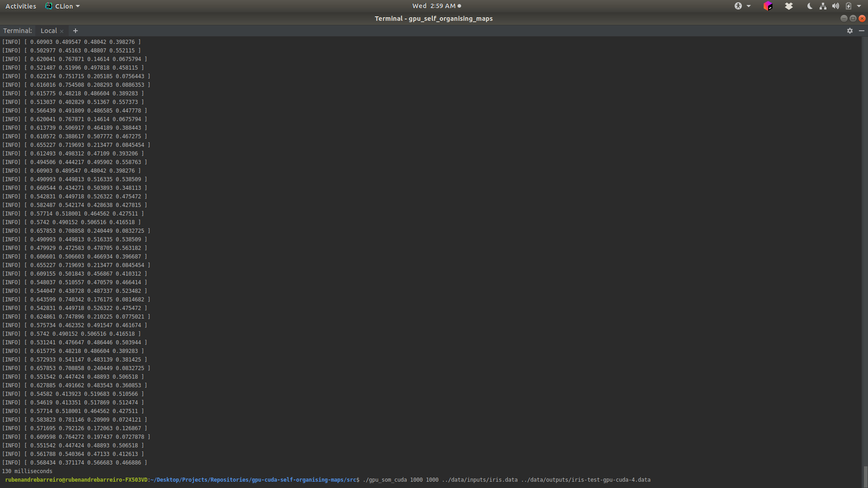Open terminal settings gear

click(849, 31)
